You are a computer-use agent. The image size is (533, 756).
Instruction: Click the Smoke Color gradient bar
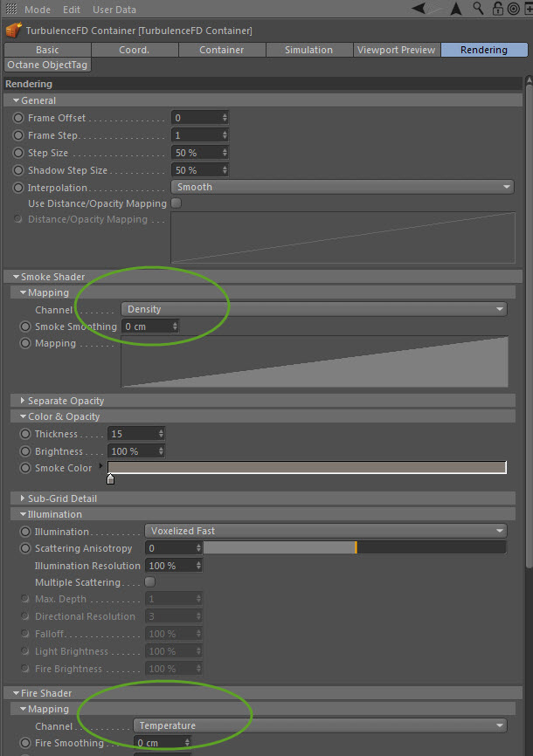coord(307,467)
